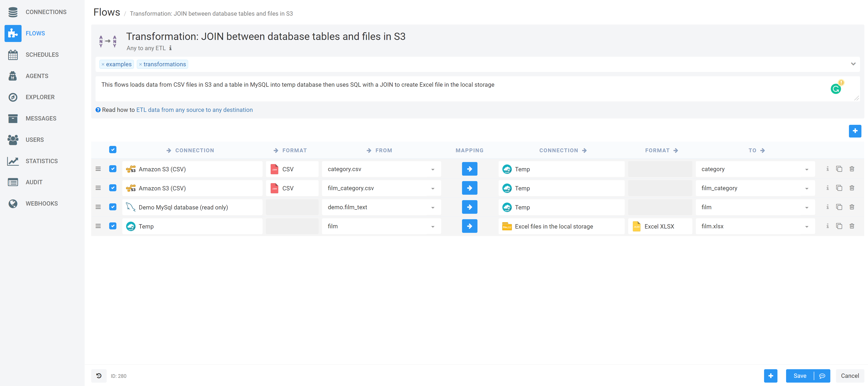Open mapping for film_category.csv row
The height and width of the screenshot is (386, 868).
469,188
